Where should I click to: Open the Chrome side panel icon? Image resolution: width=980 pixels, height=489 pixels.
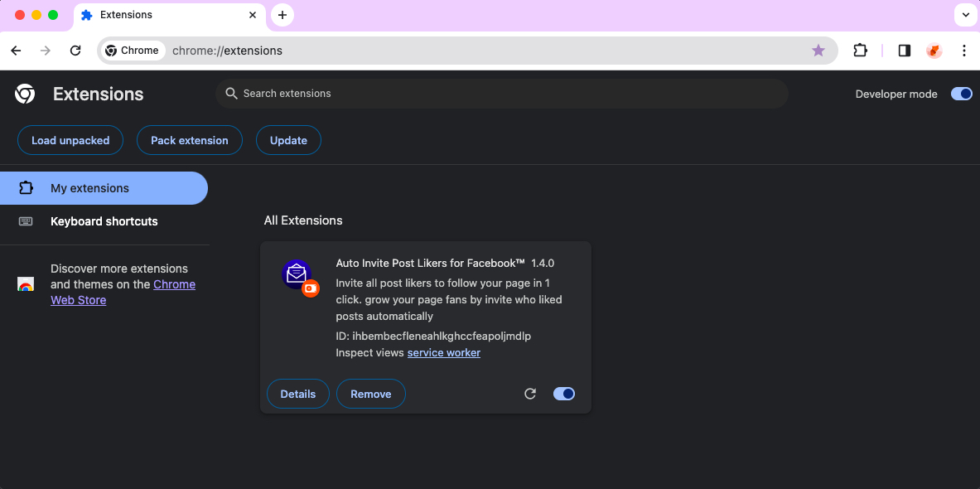pos(904,51)
